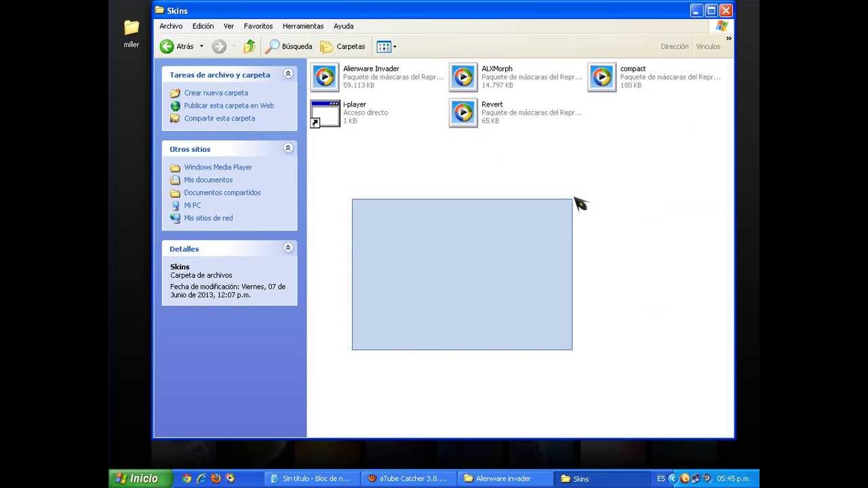Screen dimensions: 868x488
Task: Click Compartir esta carpeta link
Action: 220,118
